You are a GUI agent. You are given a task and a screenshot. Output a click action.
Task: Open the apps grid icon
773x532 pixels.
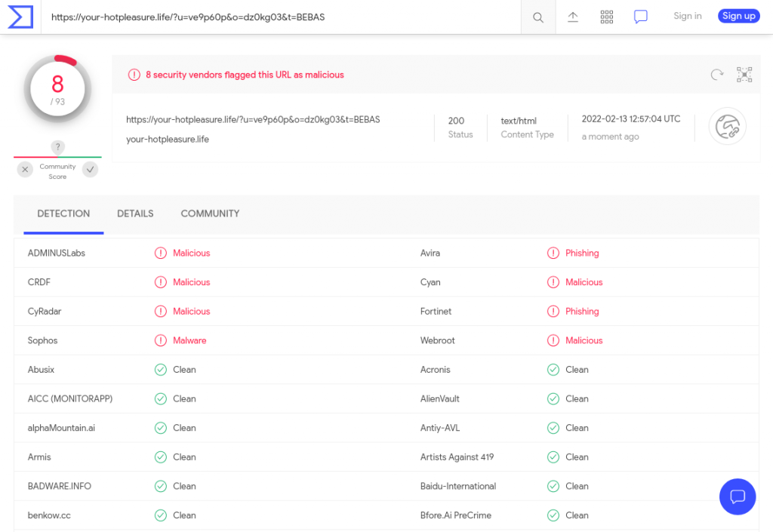(x=606, y=17)
